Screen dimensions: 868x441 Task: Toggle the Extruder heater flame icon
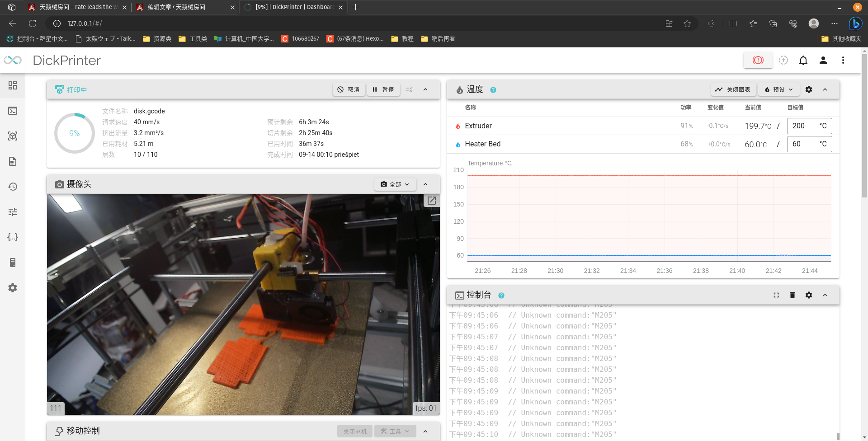(x=458, y=126)
